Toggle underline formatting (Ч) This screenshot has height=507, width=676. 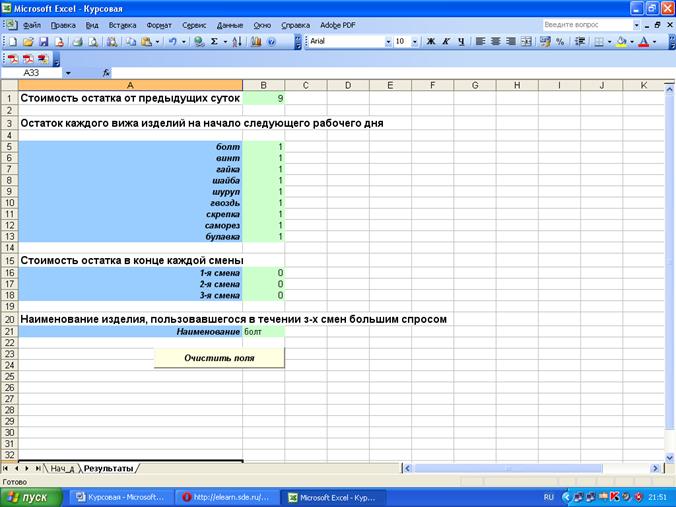460,42
